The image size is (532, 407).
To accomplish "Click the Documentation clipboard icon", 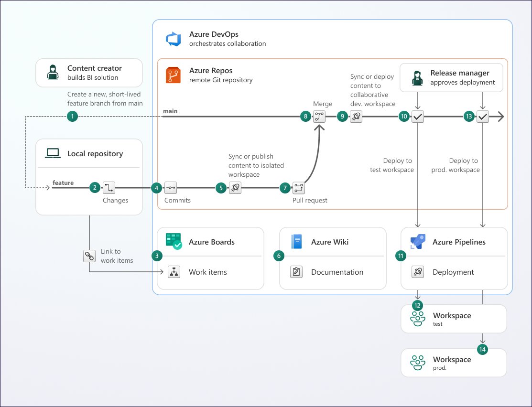I will click(x=296, y=272).
